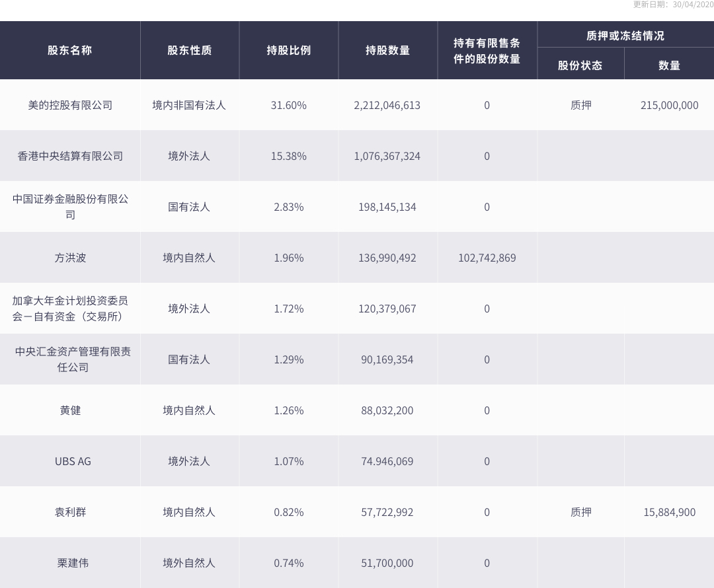714x588 pixels.
Task: Click 境内非国有法人 cell
Action: pos(189,105)
